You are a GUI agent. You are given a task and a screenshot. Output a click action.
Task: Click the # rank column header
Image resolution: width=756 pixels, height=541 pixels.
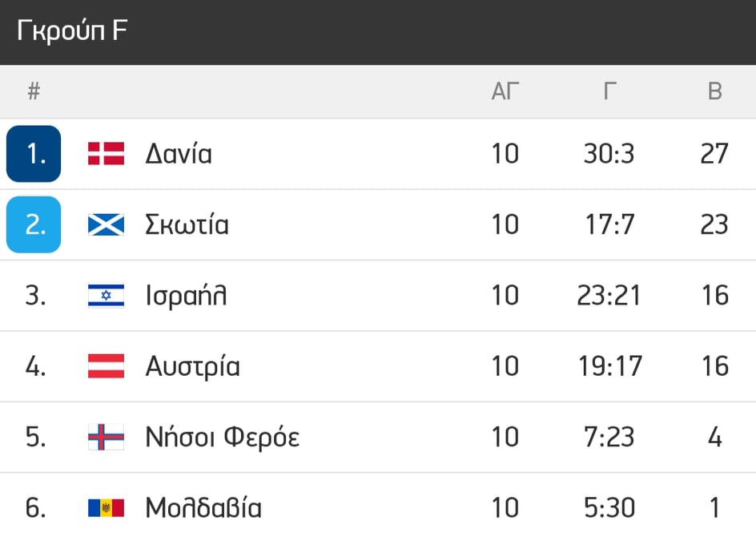point(34,91)
